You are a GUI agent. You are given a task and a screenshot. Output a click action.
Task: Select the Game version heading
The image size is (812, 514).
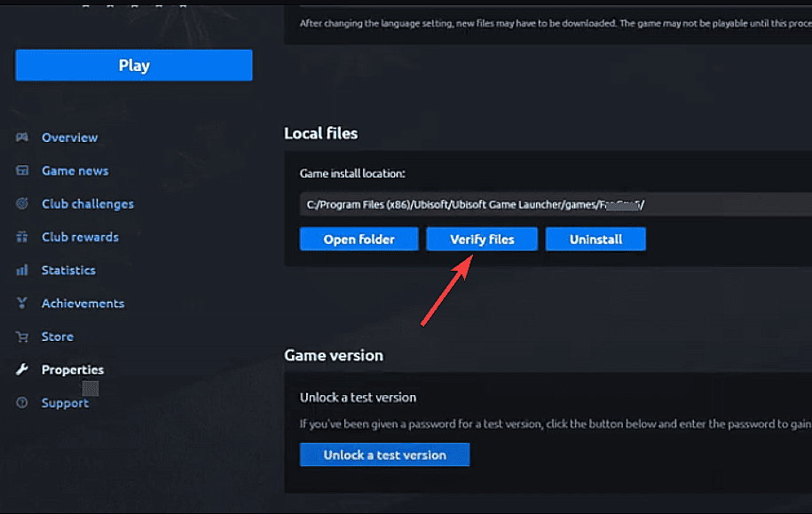pyautogui.click(x=334, y=355)
